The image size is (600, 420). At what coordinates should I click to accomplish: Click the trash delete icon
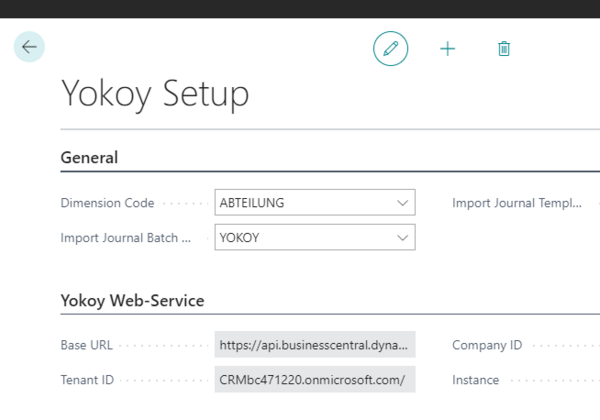(x=504, y=48)
